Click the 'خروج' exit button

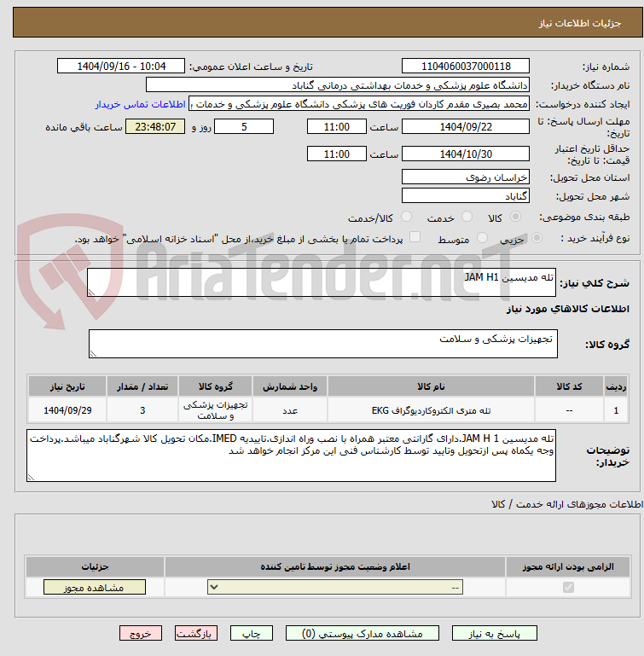tap(141, 634)
